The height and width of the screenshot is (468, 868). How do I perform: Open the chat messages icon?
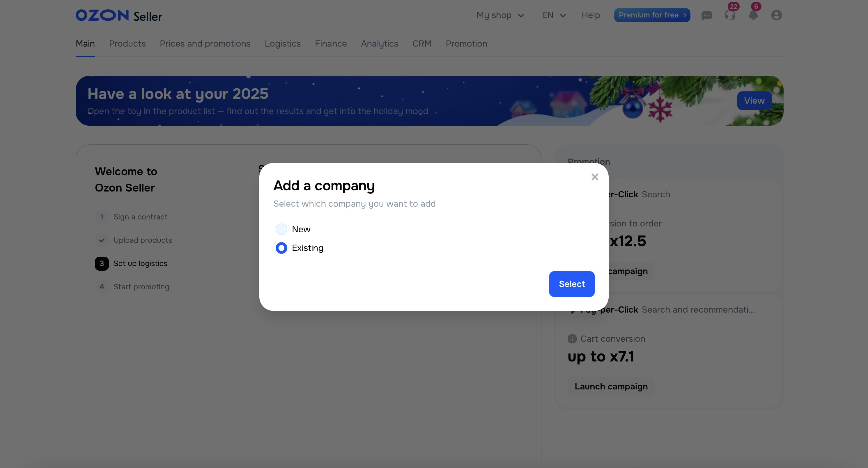point(707,15)
